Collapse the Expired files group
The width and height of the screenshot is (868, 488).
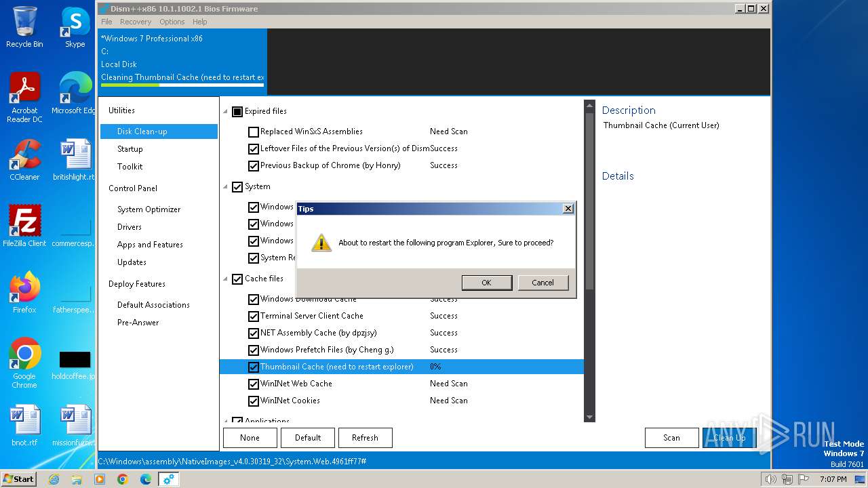tap(226, 112)
